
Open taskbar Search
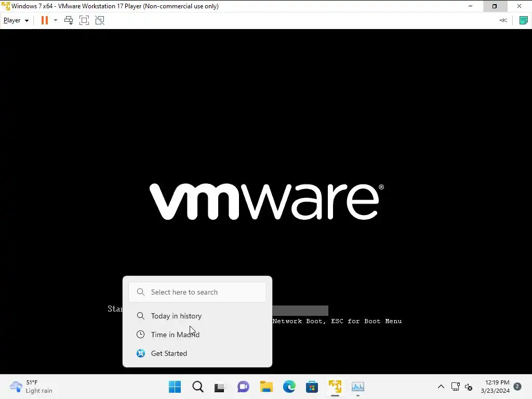198,387
